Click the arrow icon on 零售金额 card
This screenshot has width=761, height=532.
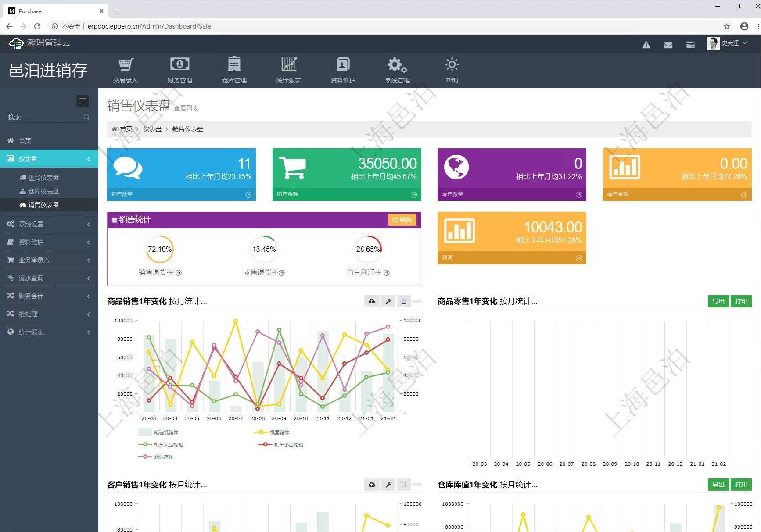click(744, 195)
